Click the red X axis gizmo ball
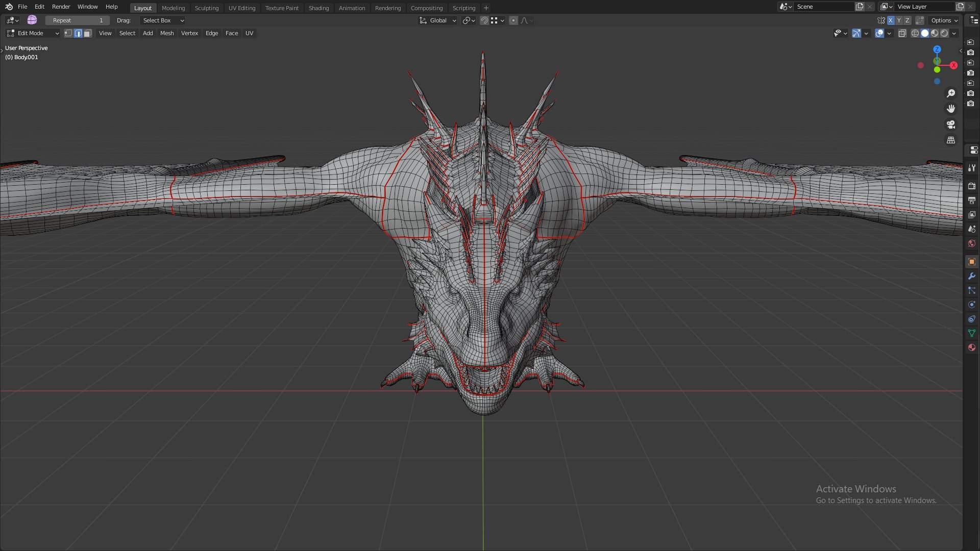The image size is (980, 551). [953, 65]
